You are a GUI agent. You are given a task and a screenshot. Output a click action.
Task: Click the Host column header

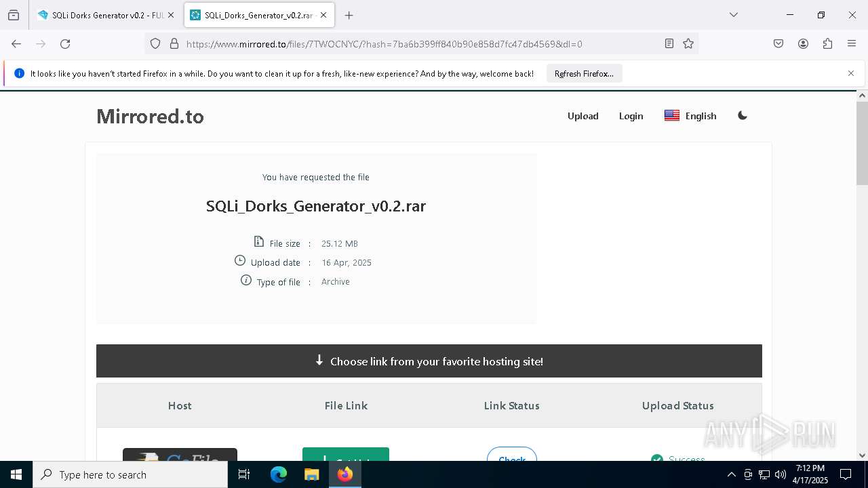click(x=180, y=405)
